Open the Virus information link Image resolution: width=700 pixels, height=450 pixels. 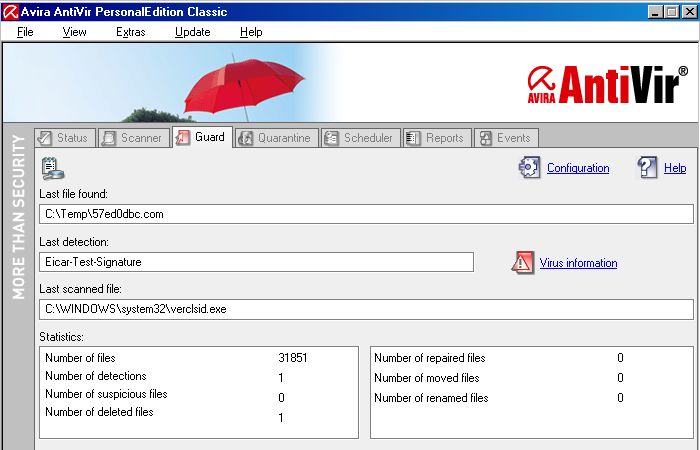578,263
